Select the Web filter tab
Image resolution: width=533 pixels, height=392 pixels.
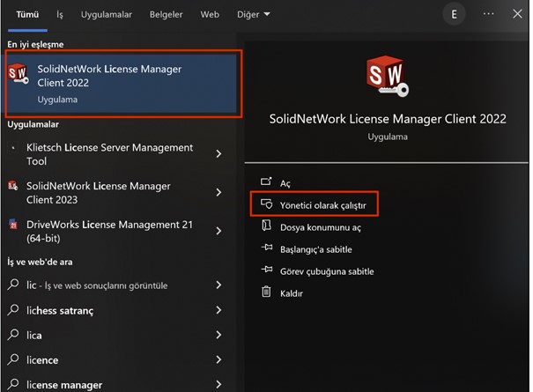(210, 15)
